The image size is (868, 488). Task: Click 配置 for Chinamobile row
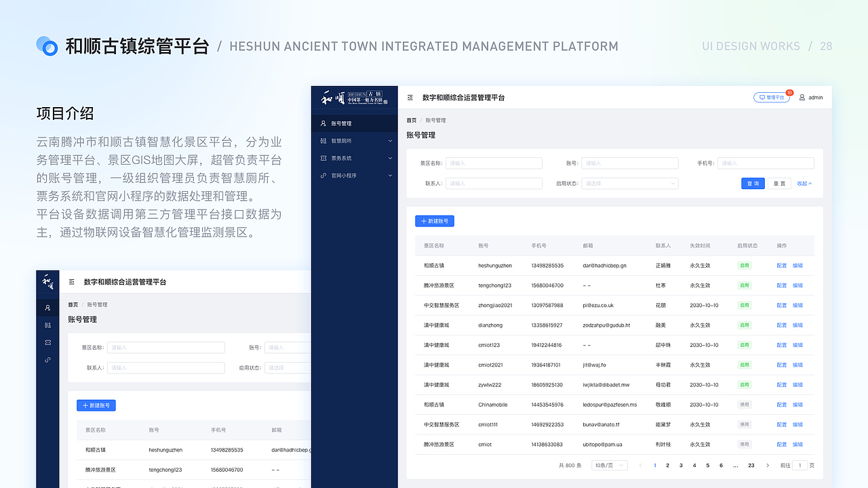pyautogui.click(x=781, y=405)
